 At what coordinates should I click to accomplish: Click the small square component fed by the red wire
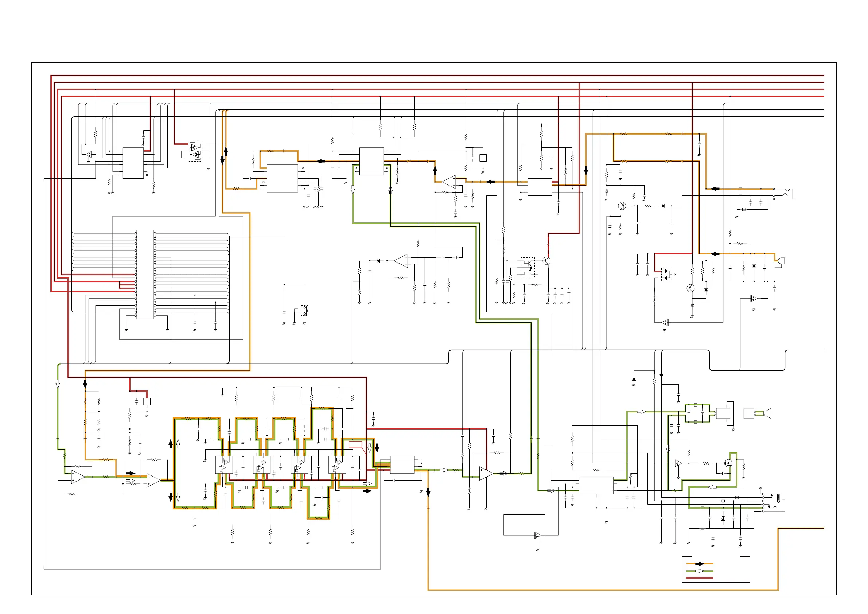pyautogui.click(x=147, y=401)
